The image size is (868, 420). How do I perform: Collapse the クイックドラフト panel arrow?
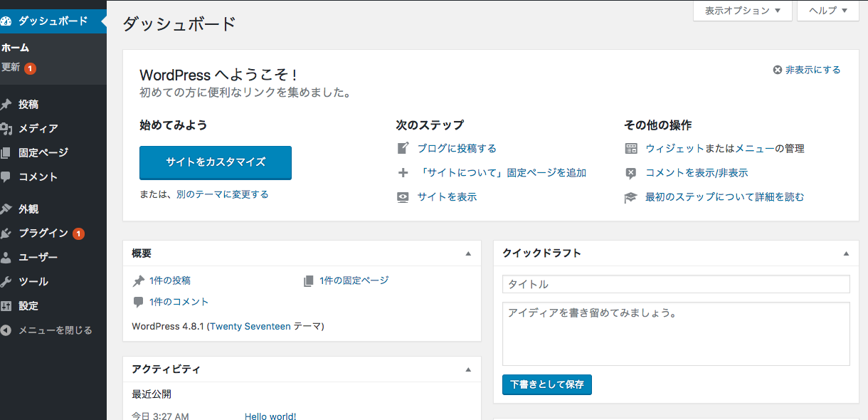coord(846,253)
